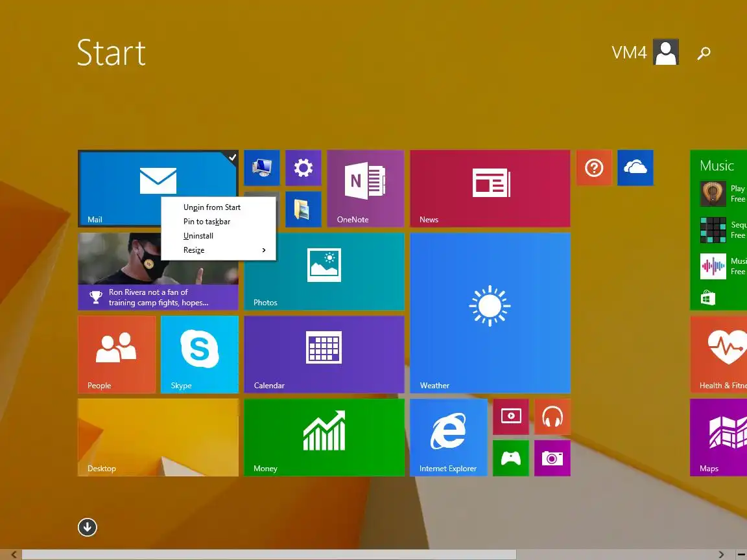Open the Weather tile

pos(490,313)
